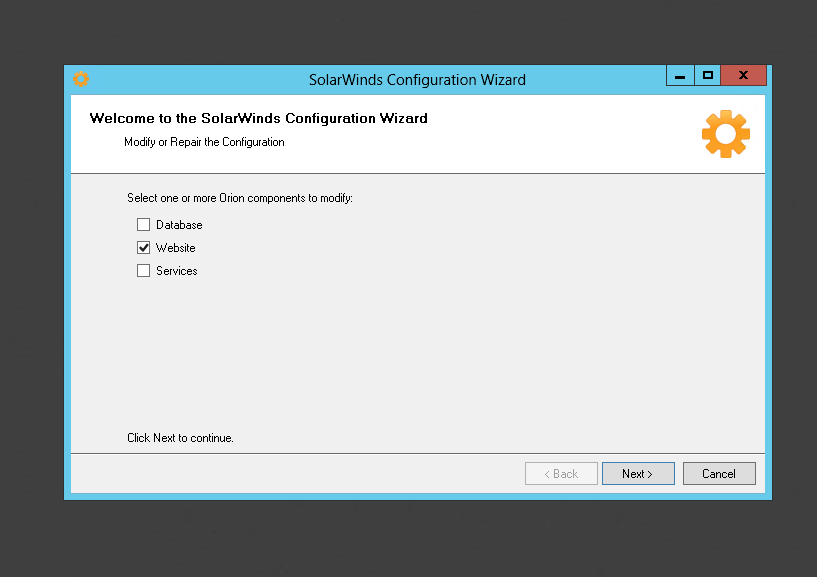Click 'Modify or Repair the Configuration' text
This screenshot has width=817, height=577.
(x=204, y=142)
